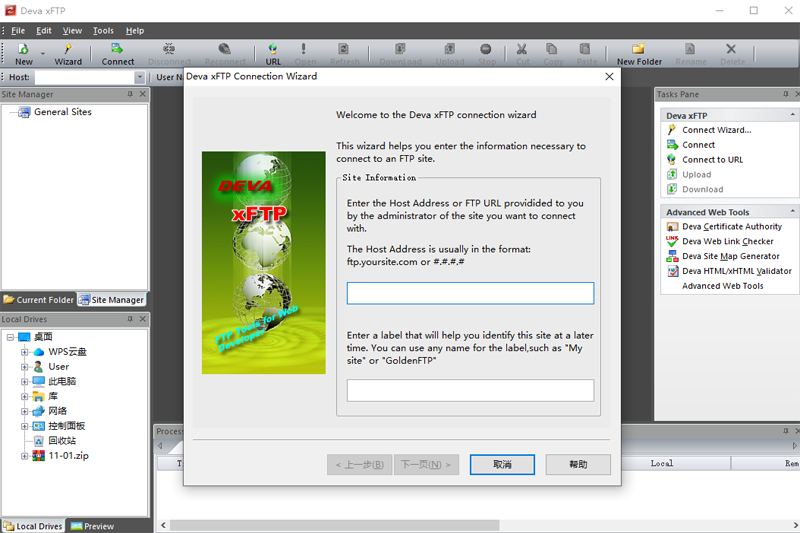
Task: Click the host address input field
Action: point(470,293)
